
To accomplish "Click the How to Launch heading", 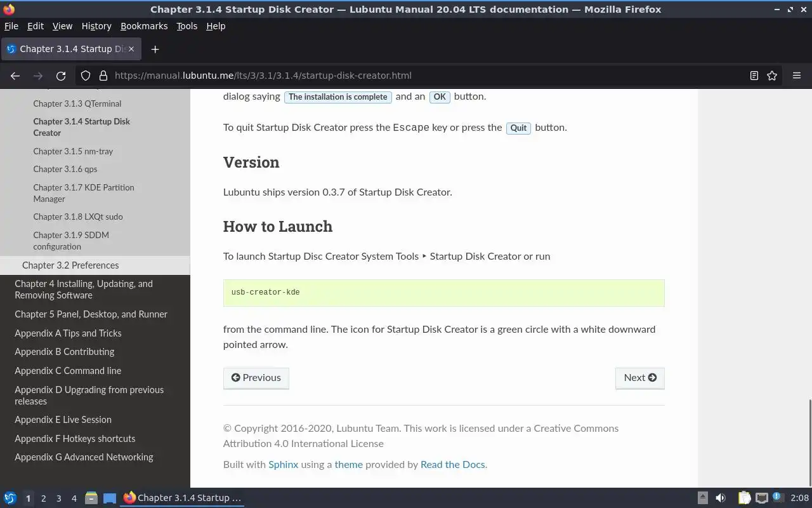I will (x=278, y=227).
